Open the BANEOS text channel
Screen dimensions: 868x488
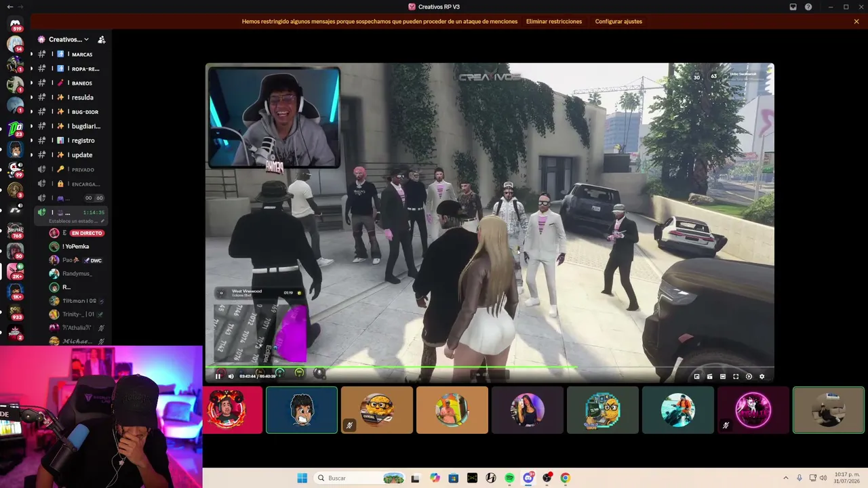[71, 83]
